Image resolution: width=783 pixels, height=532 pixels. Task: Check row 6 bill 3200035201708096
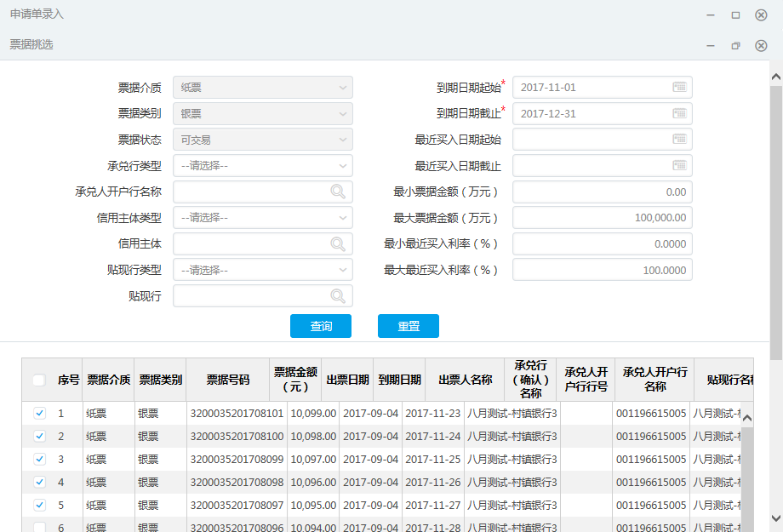point(39,527)
